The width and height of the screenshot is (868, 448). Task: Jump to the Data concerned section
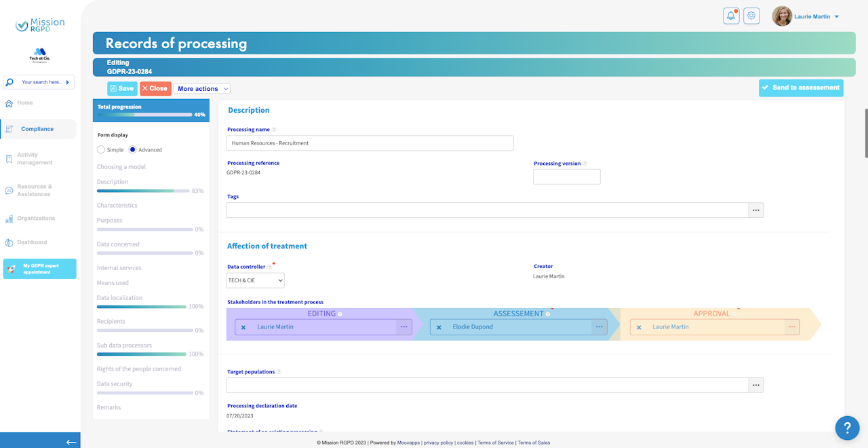pyautogui.click(x=118, y=244)
